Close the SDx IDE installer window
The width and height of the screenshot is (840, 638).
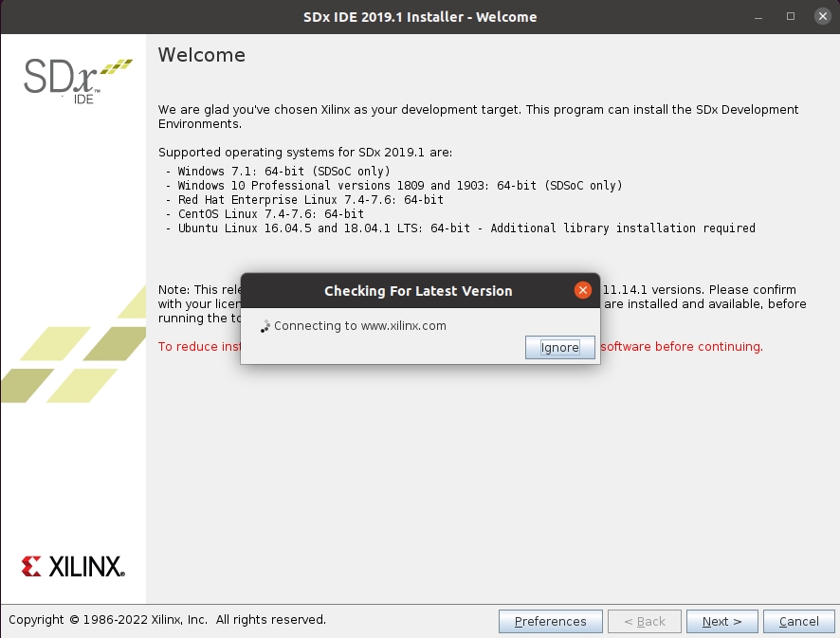click(819, 17)
